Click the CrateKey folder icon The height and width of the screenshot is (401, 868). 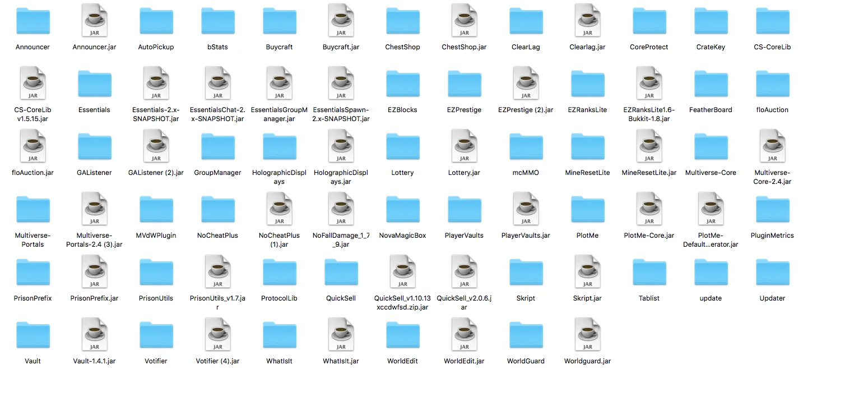pos(711,21)
